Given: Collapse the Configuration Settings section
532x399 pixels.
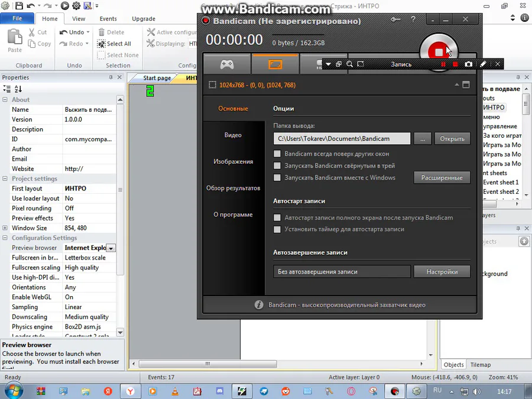Looking at the screenshot, I should [x=5, y=238].
